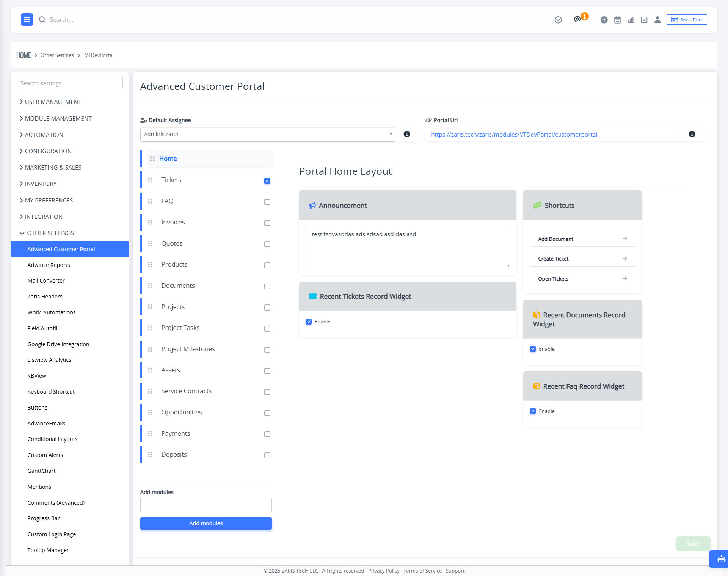Enable the Opportunities module checkbox
The image size is (728, 576).
point(267,413)
